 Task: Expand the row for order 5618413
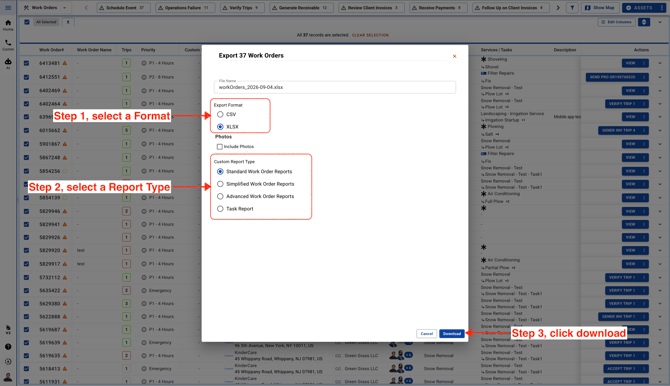point(660,368)
